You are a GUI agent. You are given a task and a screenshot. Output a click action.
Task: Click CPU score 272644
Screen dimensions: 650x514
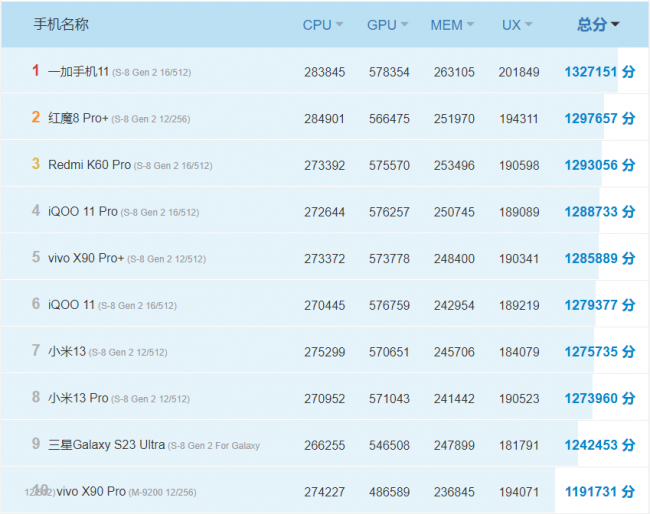pos(325,212)
